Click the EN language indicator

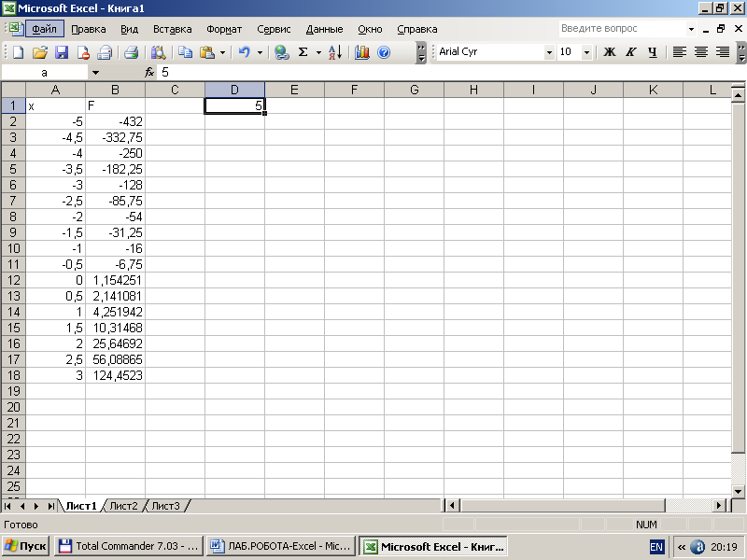pyautogui.click(x=656, y=547)
